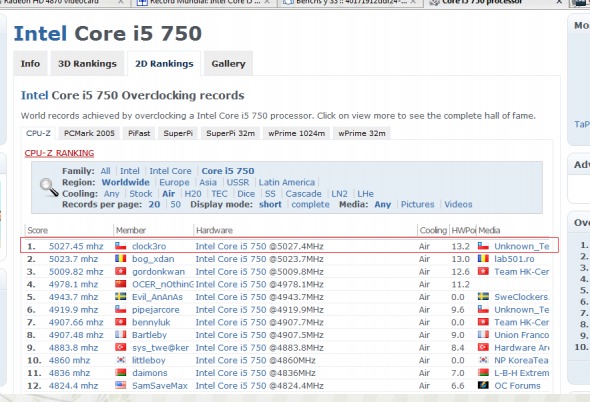Click the Korea flag beside littleboy
This screenshot has width=590, height=402.
[x=120, y=360]
